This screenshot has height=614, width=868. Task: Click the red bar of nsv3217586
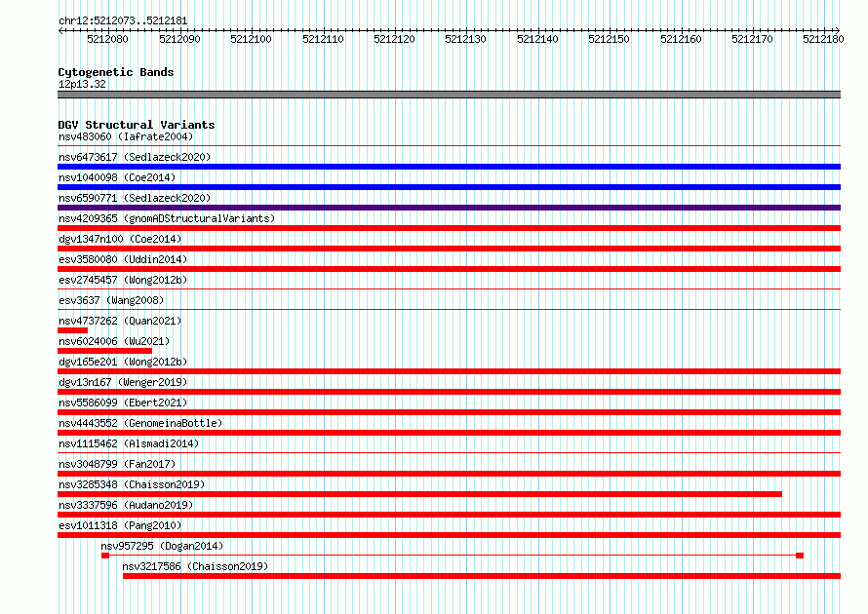click(x=482, y=576)
